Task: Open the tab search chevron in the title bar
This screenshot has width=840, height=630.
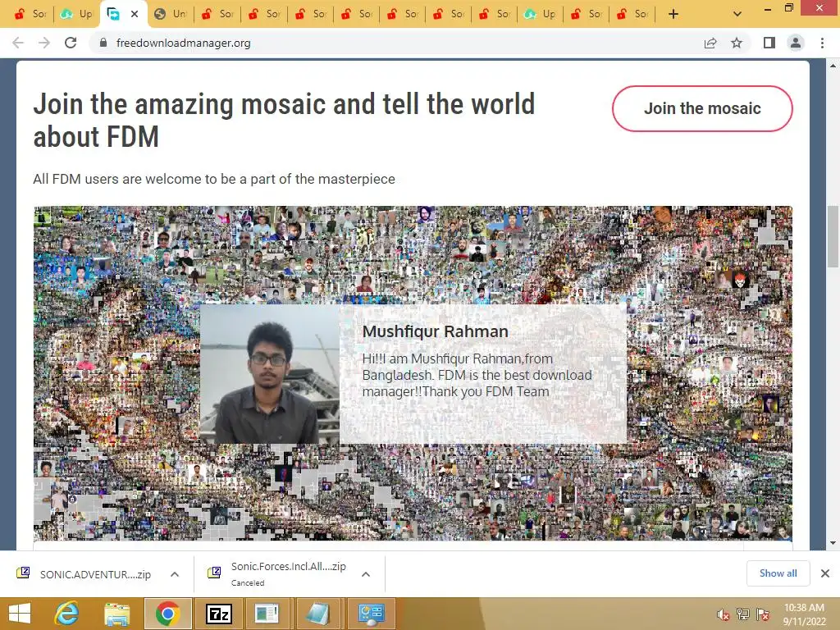Action: point(737,14)
